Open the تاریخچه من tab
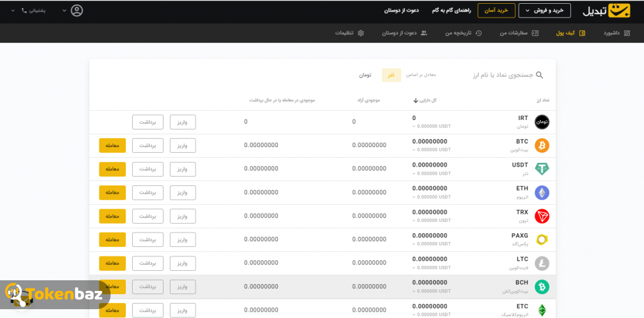The width and height of the screenshot is (644, 318). click(458, 33)
